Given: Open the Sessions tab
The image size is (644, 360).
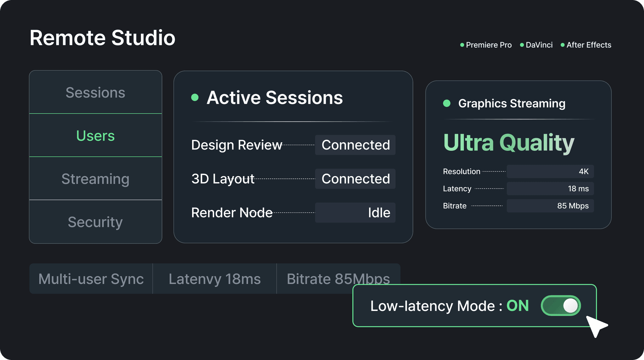Looking at the screenshot, I should tap(95, 93).
